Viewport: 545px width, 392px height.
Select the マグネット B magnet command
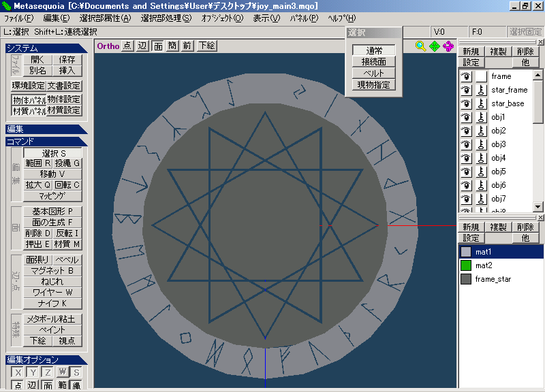pyautogui.click(x=52, y=271)
